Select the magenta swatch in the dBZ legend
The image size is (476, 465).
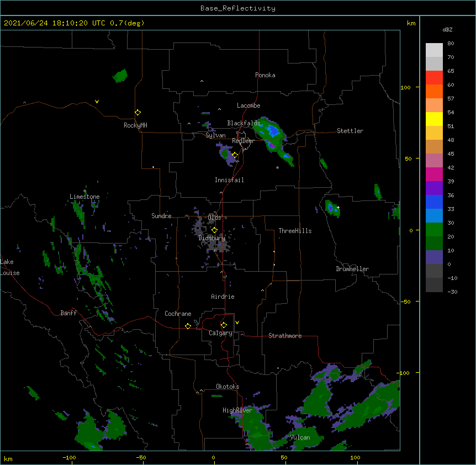coord(434,174)
